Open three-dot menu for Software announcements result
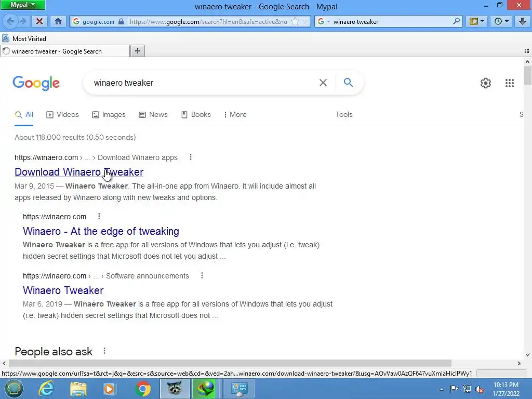 [x=202, y=275]
